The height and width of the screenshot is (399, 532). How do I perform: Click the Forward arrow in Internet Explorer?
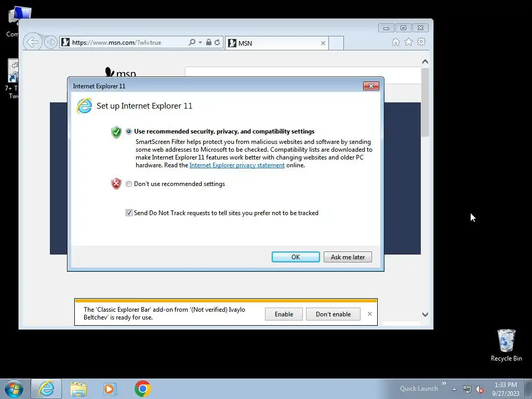point(51,42)
